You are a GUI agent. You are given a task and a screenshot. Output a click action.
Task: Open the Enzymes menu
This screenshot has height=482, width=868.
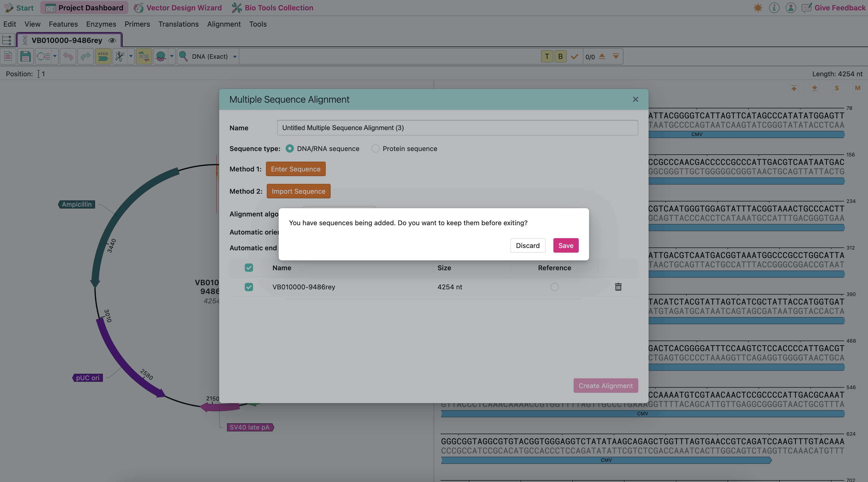pos(101,24)
